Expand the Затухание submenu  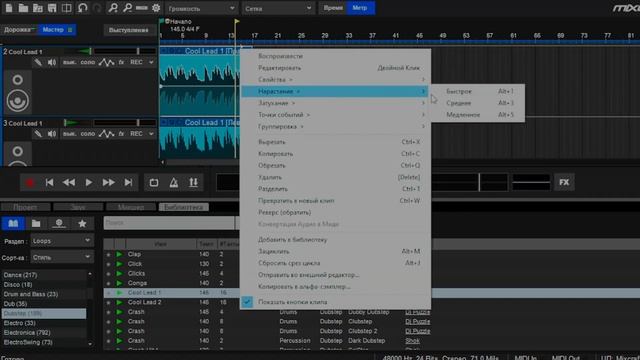pos(335,103)
